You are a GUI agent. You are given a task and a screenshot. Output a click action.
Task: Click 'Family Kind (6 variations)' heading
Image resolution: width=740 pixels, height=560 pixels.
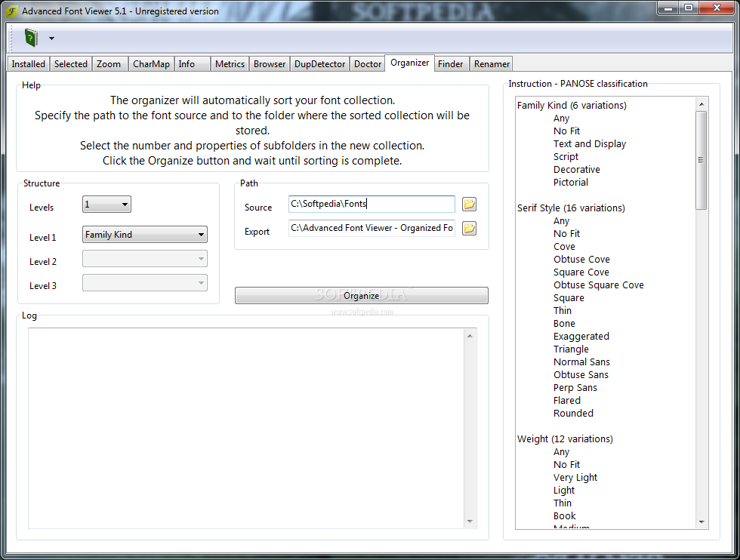coord(572,105)
